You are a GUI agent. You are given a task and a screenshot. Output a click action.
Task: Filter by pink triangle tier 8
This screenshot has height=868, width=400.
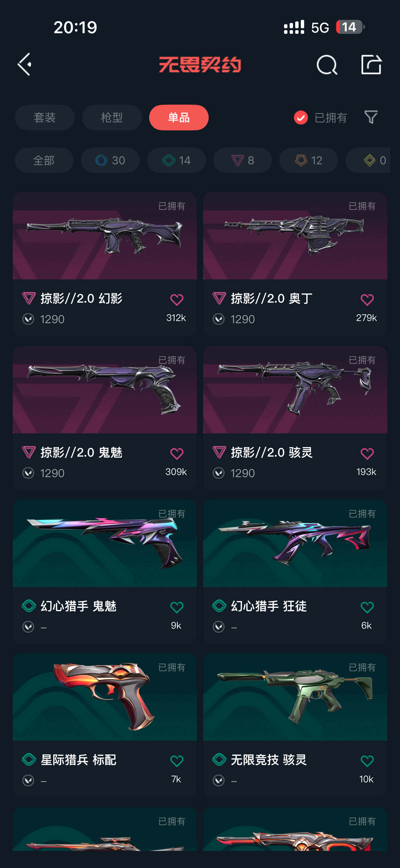[x=243, y=160]
